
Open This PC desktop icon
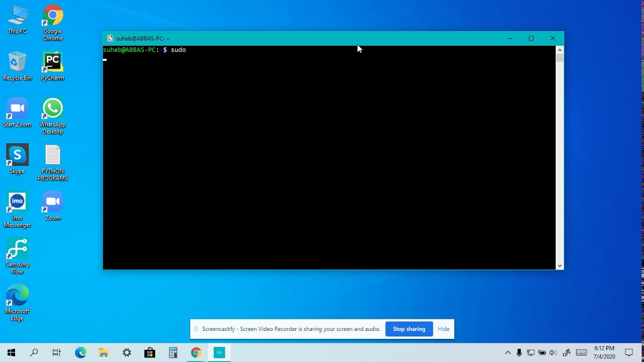tap(17, 20)
